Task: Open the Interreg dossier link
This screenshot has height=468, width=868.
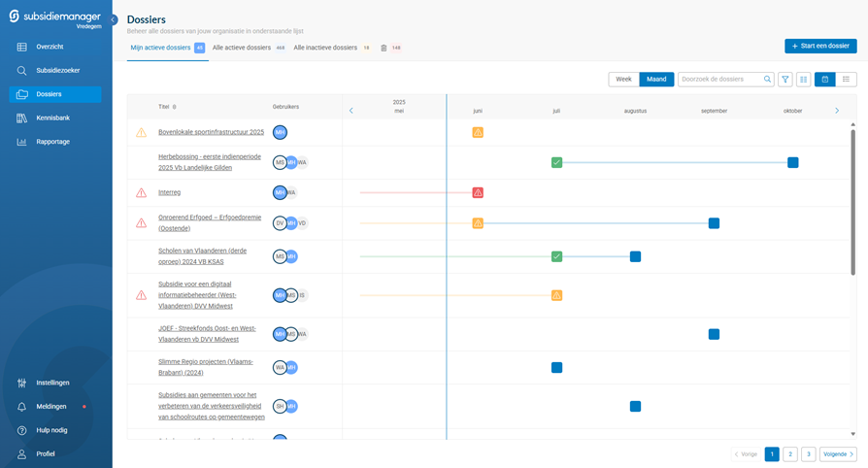Action: 169,192
